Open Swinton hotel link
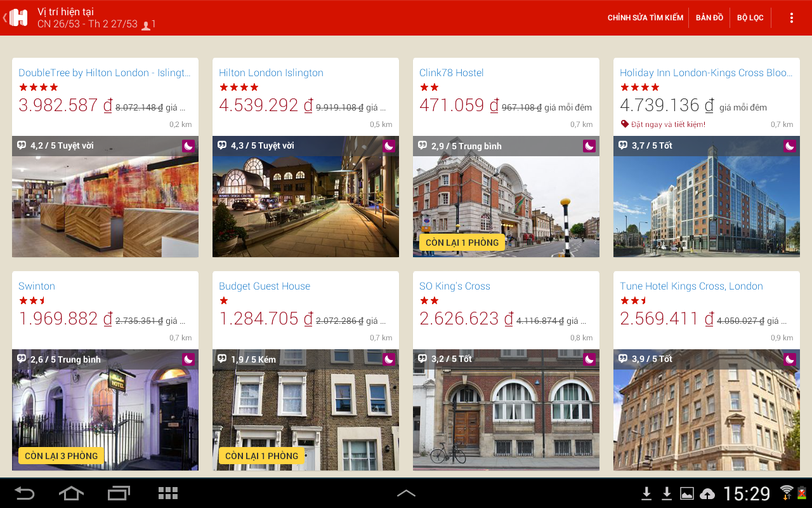812x508 pixels. coord(37,286)
